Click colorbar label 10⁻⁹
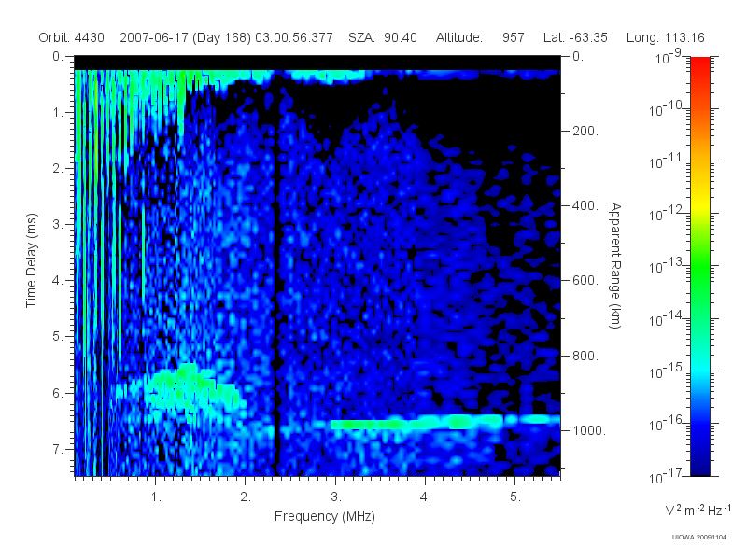 click(668, 57)
